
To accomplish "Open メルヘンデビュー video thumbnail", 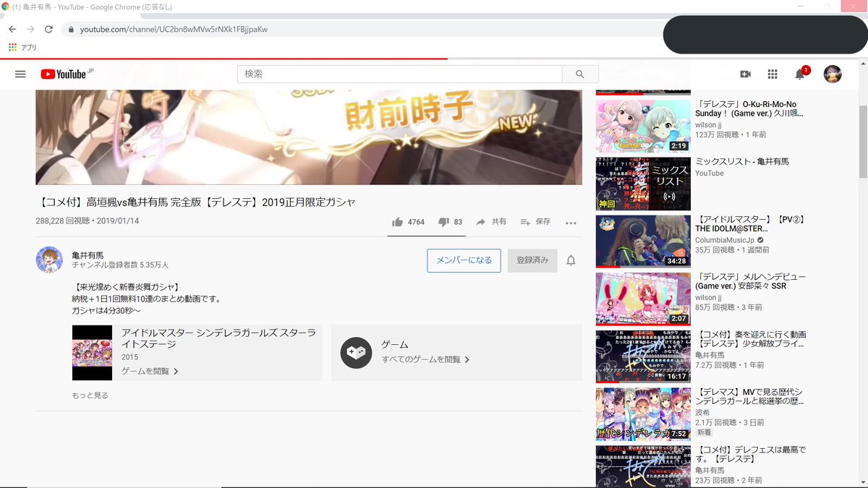I will click(x=643, y=299).
